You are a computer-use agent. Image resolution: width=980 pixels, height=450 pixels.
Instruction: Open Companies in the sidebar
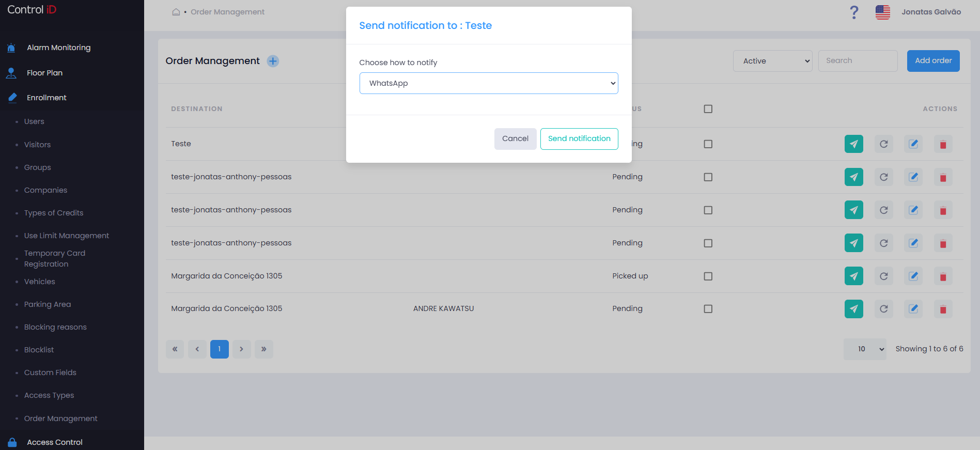pyautogui.click(x=45, y=190)
